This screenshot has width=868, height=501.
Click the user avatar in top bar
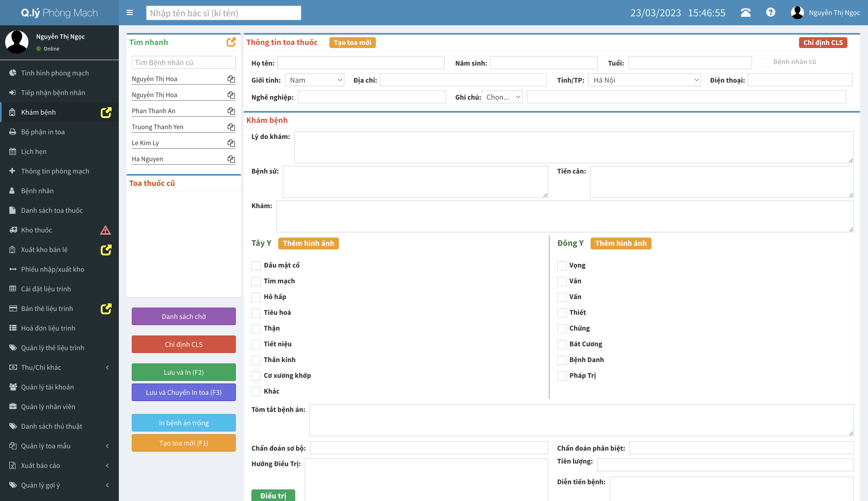point(797,13)
